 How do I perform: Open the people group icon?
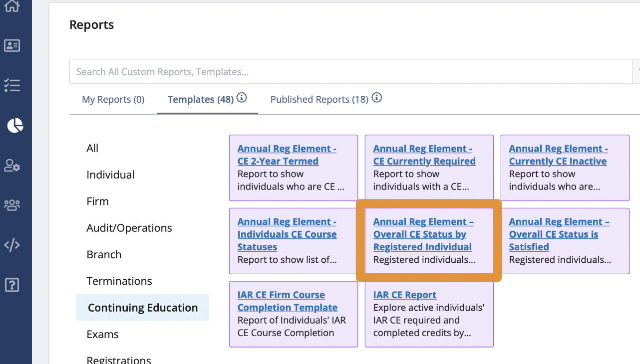tap(12, 205)
